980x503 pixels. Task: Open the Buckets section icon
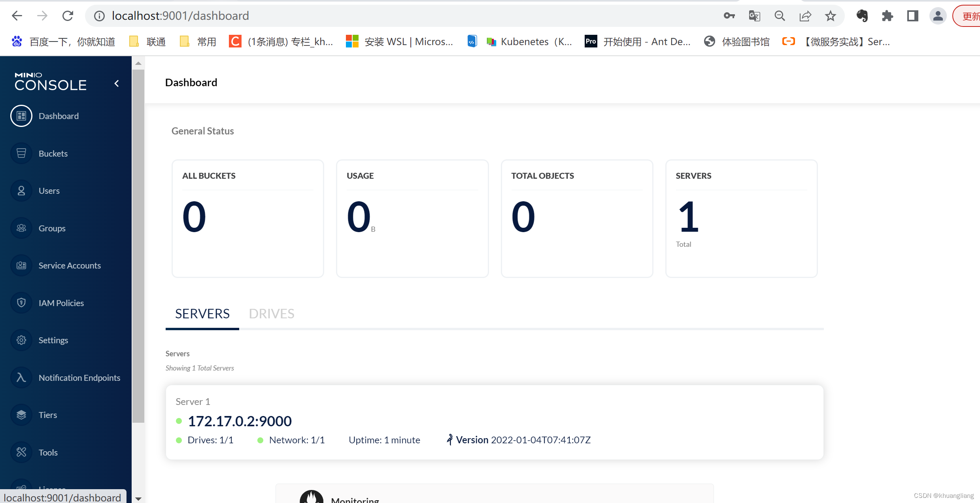coord(21,153)
